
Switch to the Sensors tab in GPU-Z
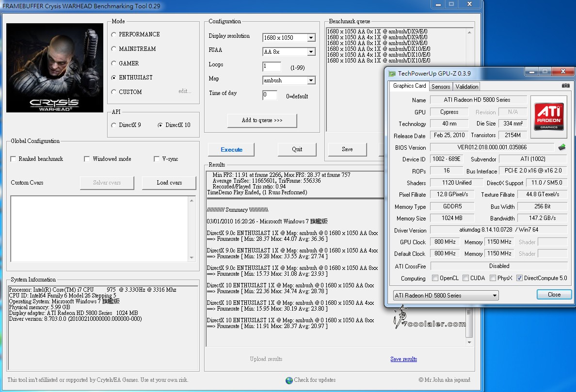(441, 87)
